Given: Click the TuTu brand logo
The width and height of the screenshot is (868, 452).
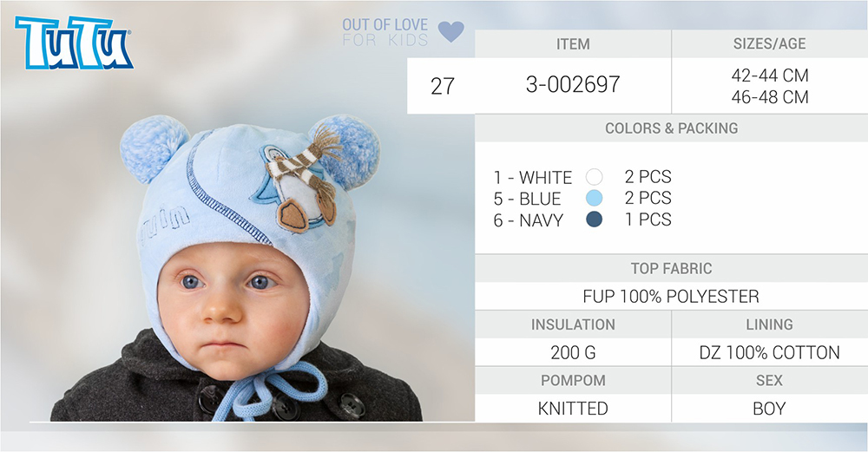Looking at the screenshot, I should [x=74, y=43].
